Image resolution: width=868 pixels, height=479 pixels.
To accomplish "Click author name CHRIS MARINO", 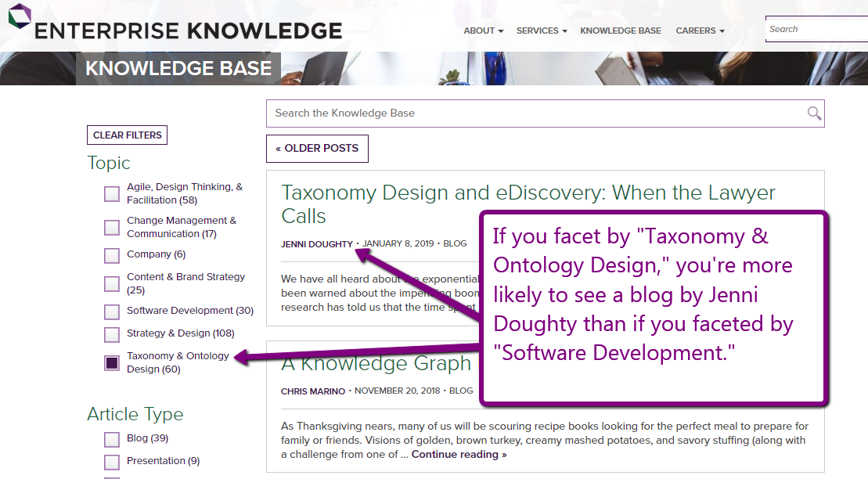I will tap(313, 391).
